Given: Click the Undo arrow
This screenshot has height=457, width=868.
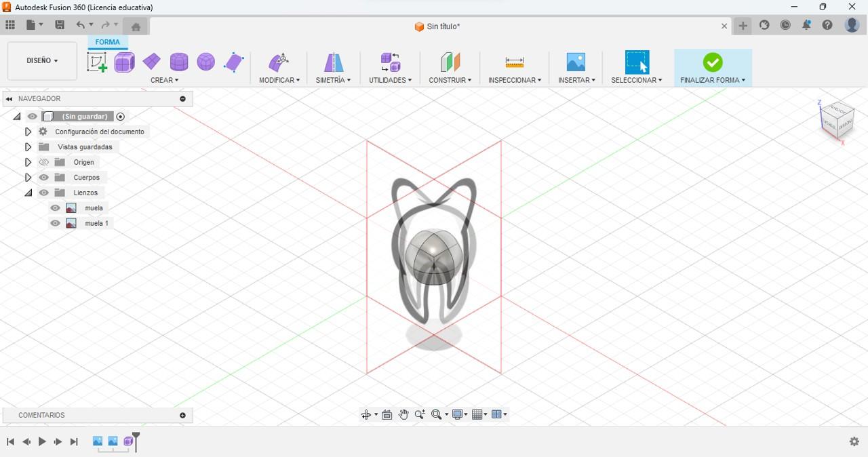Looking at the screenshot, I should pyautogui.click(x=81, y=25).
